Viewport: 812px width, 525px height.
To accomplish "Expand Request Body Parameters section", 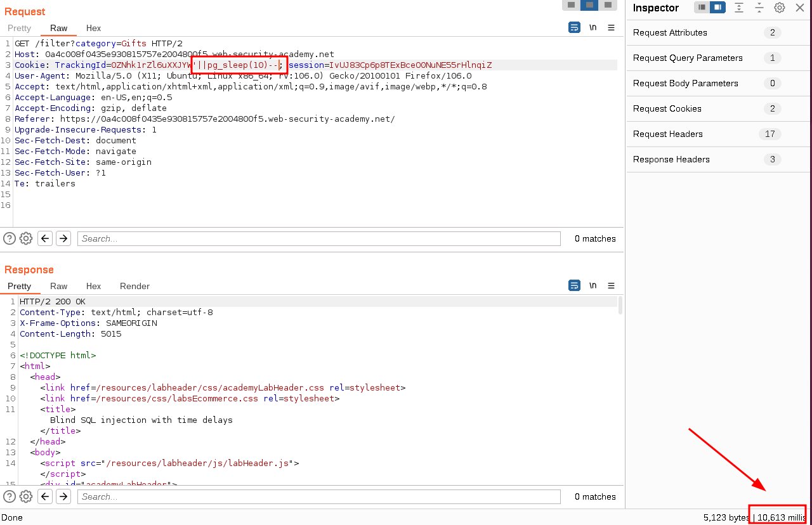I will pos(719,83).
